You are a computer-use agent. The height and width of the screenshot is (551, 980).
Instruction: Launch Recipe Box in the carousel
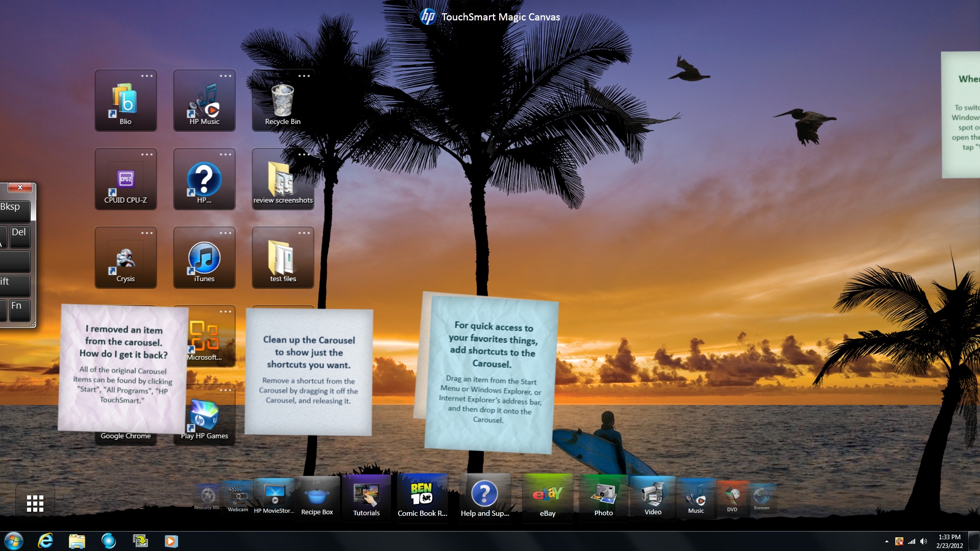[317, 497]
